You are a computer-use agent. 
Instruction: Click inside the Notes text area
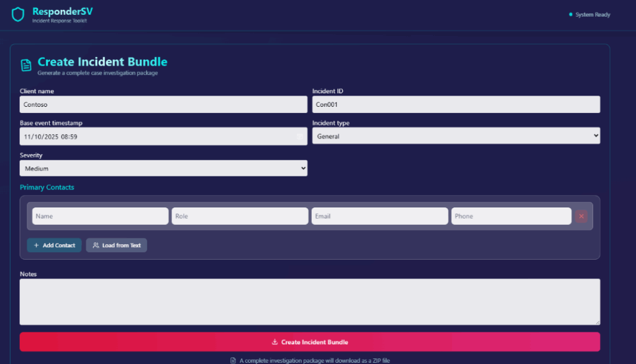[309, 301]
